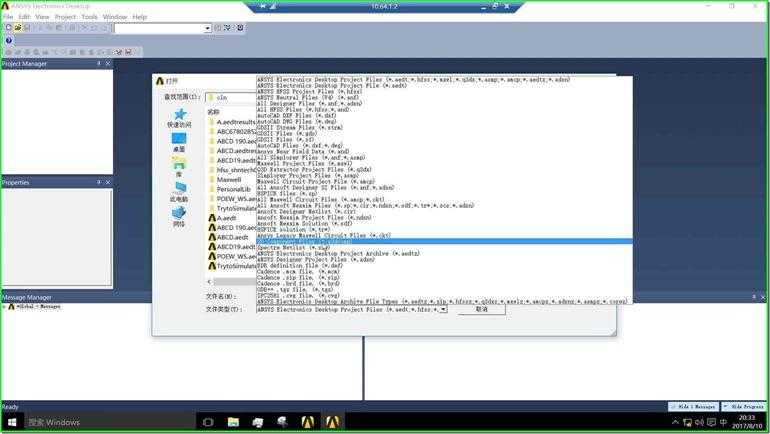The width and height of the screenshot is (770, 434).
Task: Collapse the file type dropdown arrow
Action: [x=443, y=309]
